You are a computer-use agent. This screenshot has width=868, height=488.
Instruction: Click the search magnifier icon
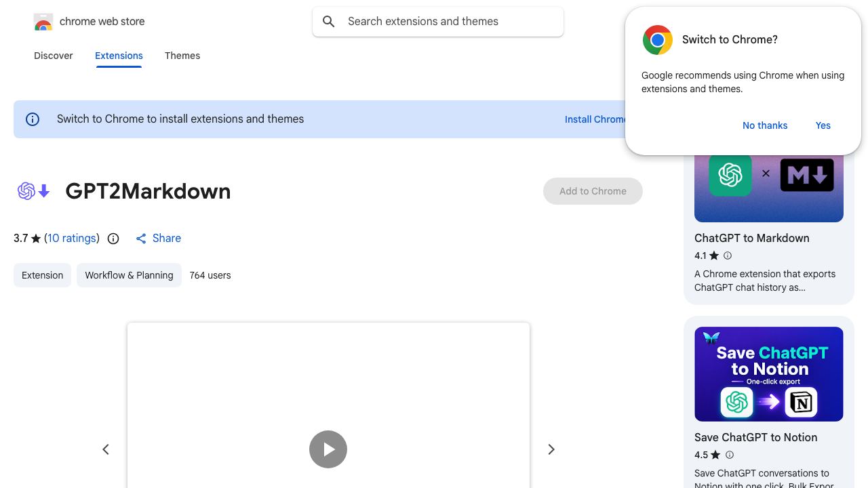click(x=329, y=22)
